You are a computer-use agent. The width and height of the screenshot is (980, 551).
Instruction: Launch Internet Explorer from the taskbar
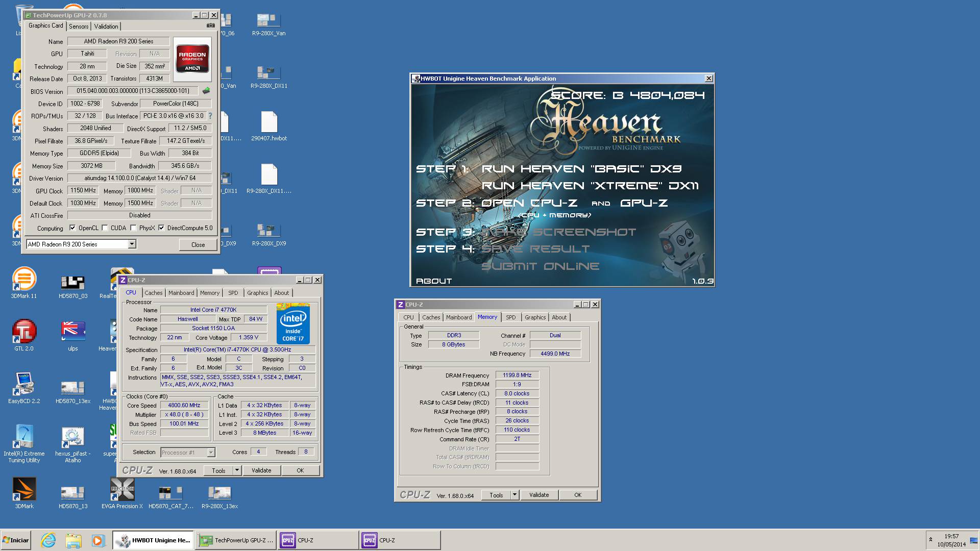click(48, 540)
